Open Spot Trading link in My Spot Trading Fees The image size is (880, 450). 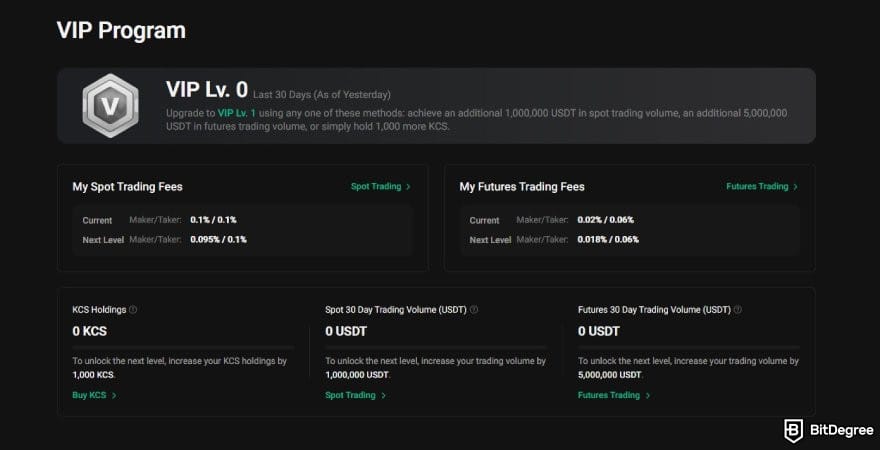381,186
